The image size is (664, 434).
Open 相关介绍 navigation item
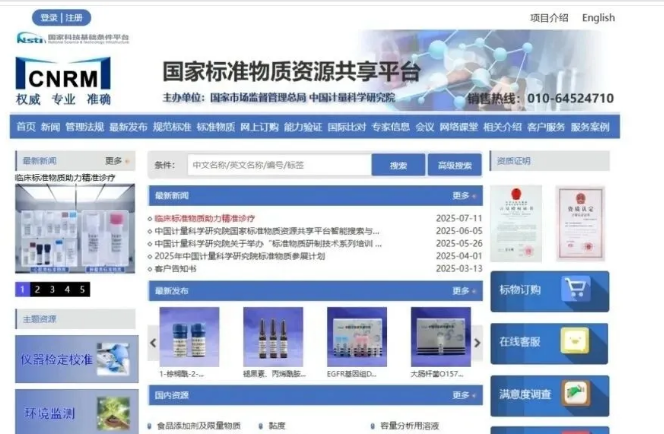point(503,127)
